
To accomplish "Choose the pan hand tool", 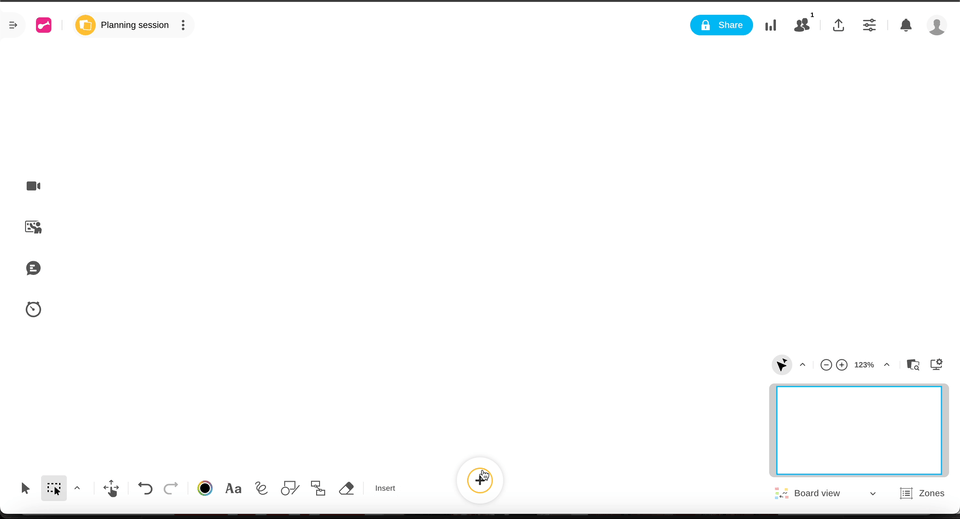I will pyautogui.click(x=111, y=488).
